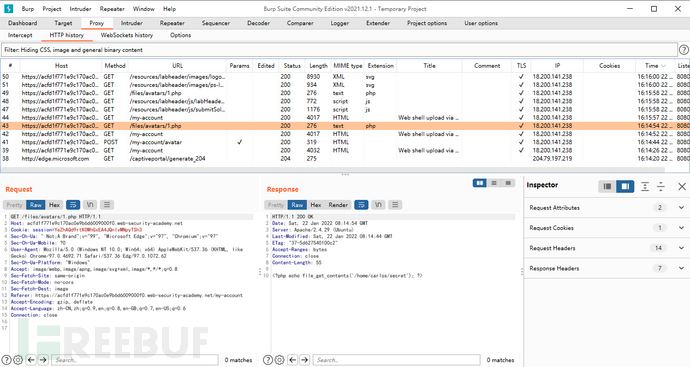Select history row 38 edge.microsoft.com
The height and width of the screenshot is (367, 690).
click(x=345, y=158)
